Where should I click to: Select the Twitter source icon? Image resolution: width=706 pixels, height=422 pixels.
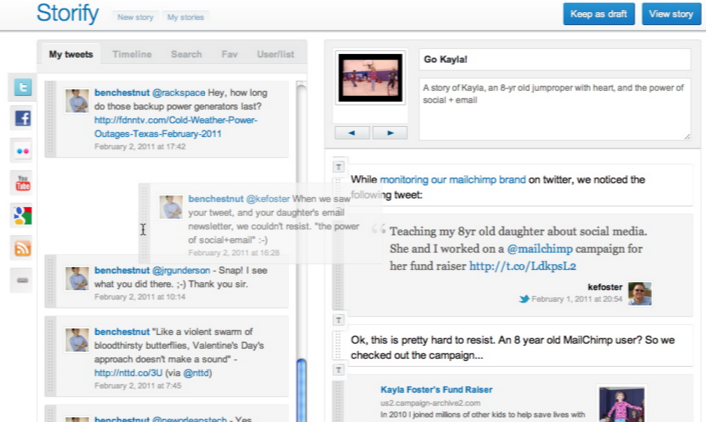[22, 88]
